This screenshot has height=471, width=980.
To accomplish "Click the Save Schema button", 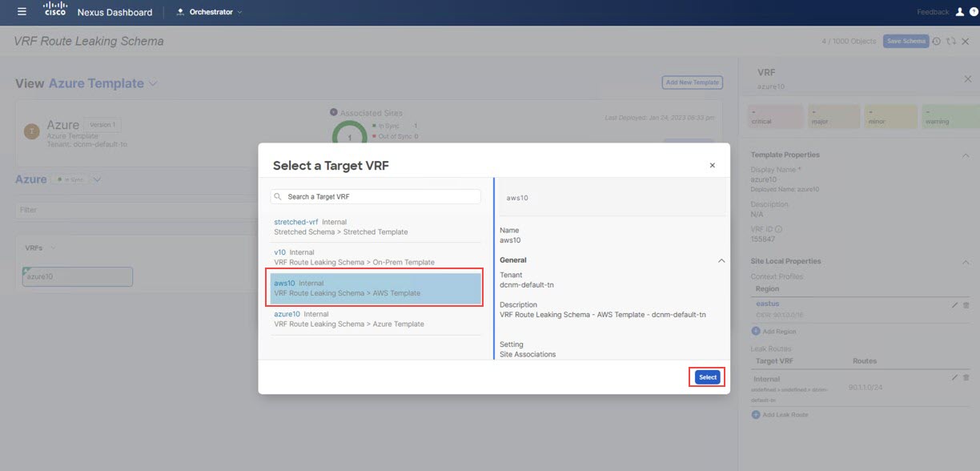I will (x=906, y=41).
